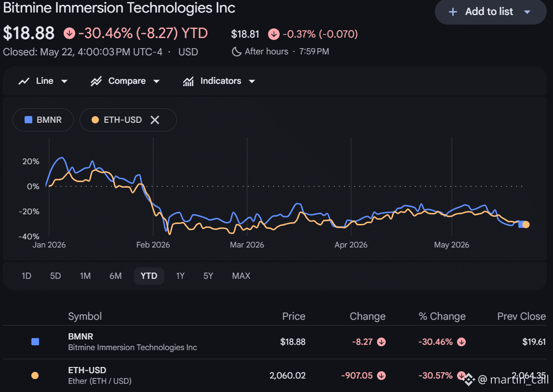The height and width of the screenshot is (392, 553).
Task: Click the moon After hours icon
Action: tap(236, 52)
